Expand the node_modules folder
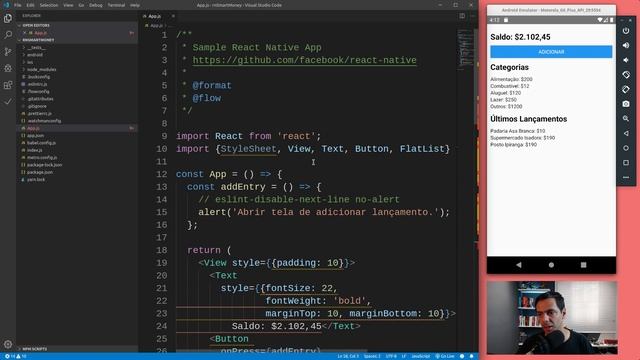 tap(42, 69)
